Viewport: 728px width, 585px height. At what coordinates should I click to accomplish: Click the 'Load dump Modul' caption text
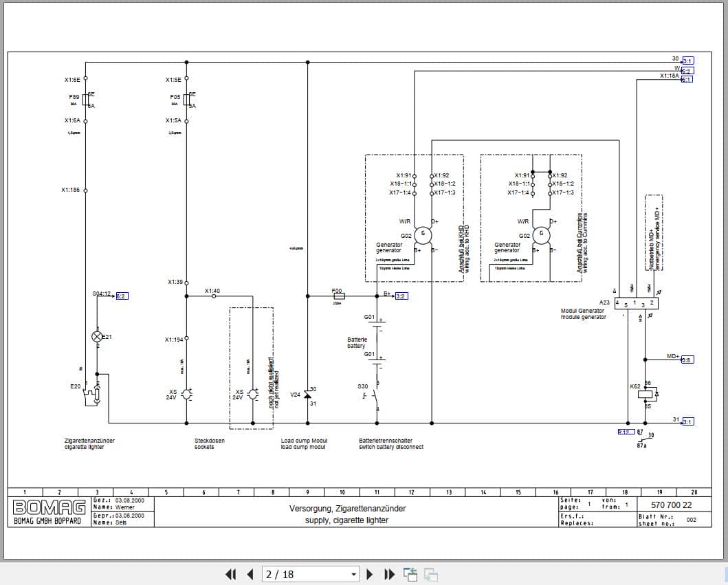coord(304,441)
